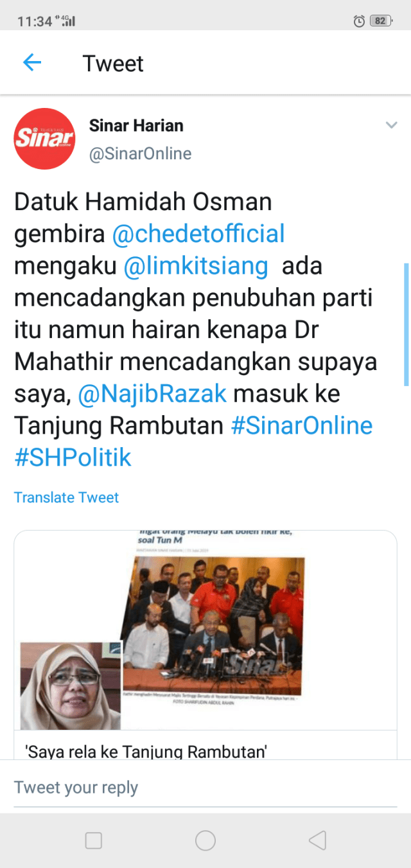Screen dimensions: 411x868
Task: Open @limkitsiang mention
Action: click(196, 265)
